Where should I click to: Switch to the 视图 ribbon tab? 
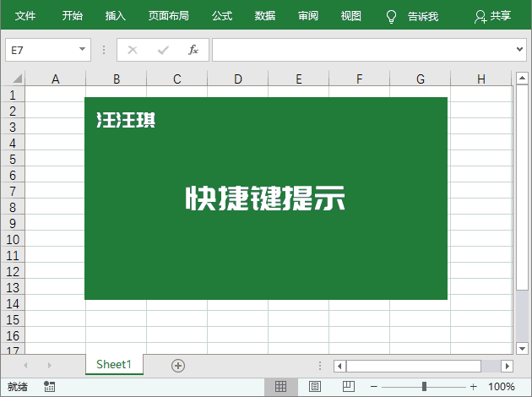click(351, 15)
